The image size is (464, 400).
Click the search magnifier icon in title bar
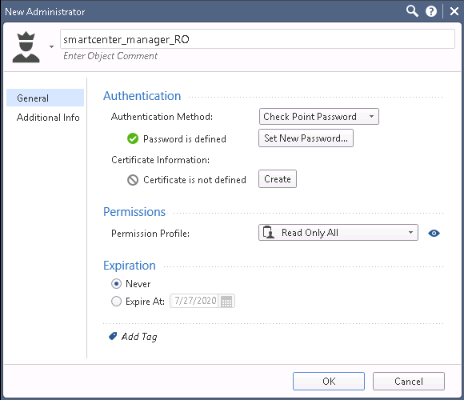412,11
